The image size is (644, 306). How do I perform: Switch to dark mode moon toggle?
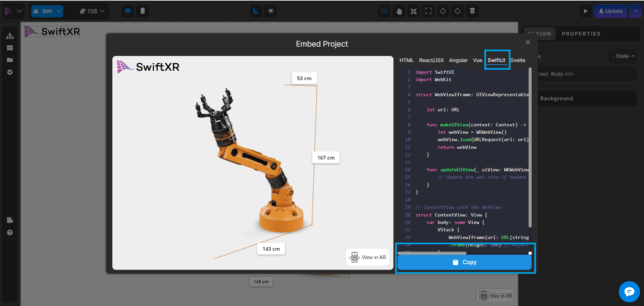click(256, 11)
